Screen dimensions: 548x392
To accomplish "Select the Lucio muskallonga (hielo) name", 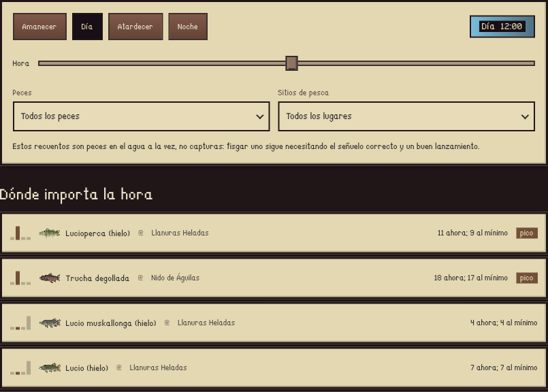I will 111,323.
